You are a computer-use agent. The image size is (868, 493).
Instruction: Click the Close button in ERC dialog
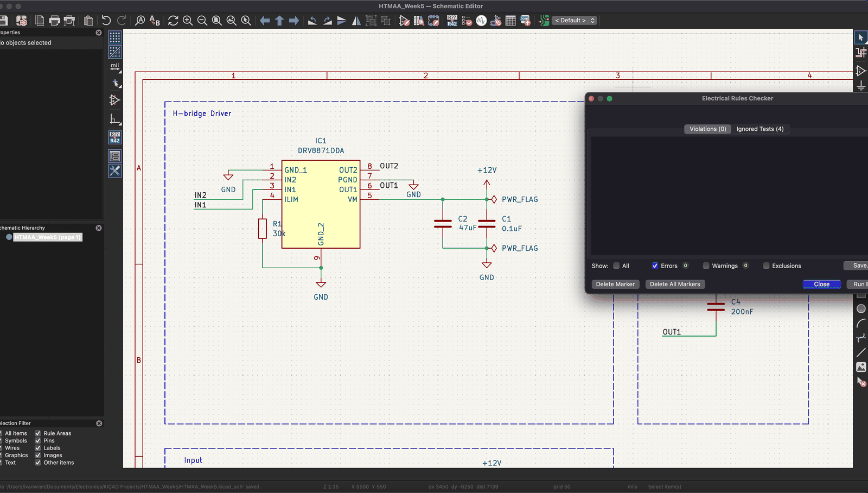821,285
